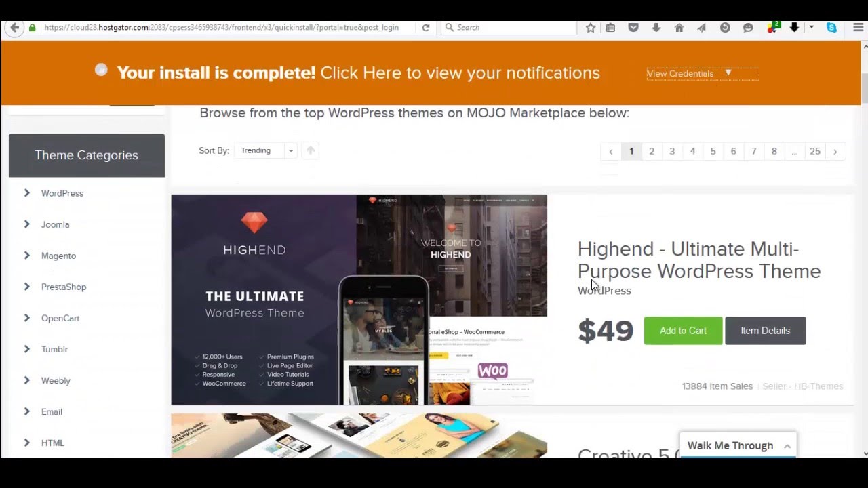Open the grey downloads arrow icon
Image resolution: width=868 pixels, height=488 pixels.
[x=656, y=28]
